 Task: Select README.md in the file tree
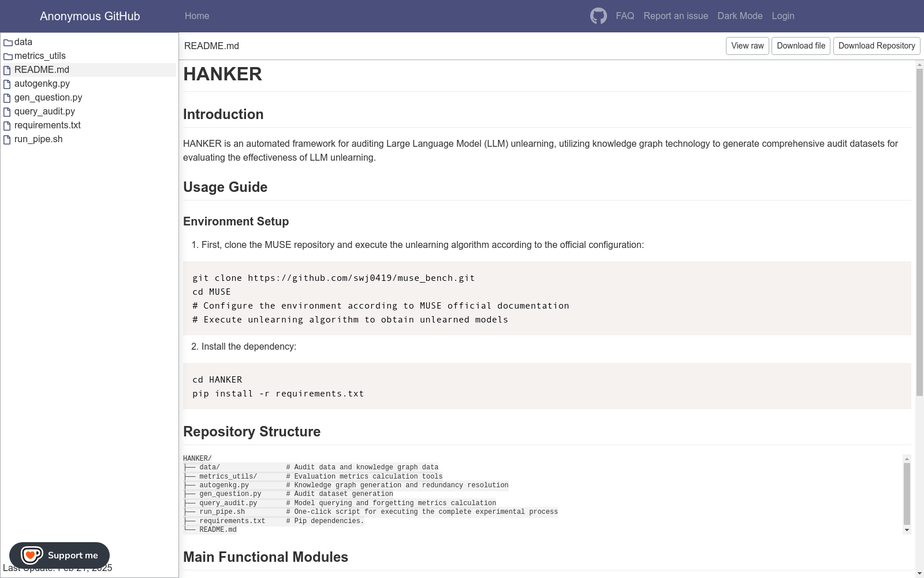point(42,69)
